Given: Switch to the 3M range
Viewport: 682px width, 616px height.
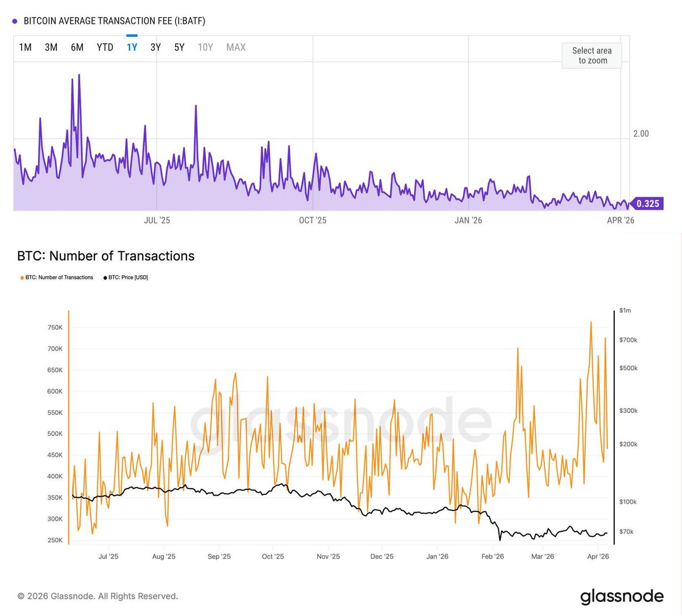Looking at the screenshot, I should [x=51, y=47].
